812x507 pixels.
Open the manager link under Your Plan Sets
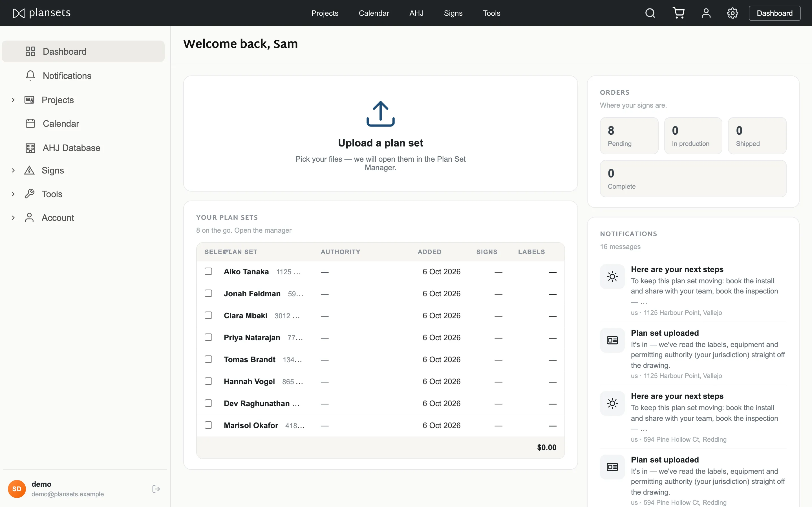(263, 230)
